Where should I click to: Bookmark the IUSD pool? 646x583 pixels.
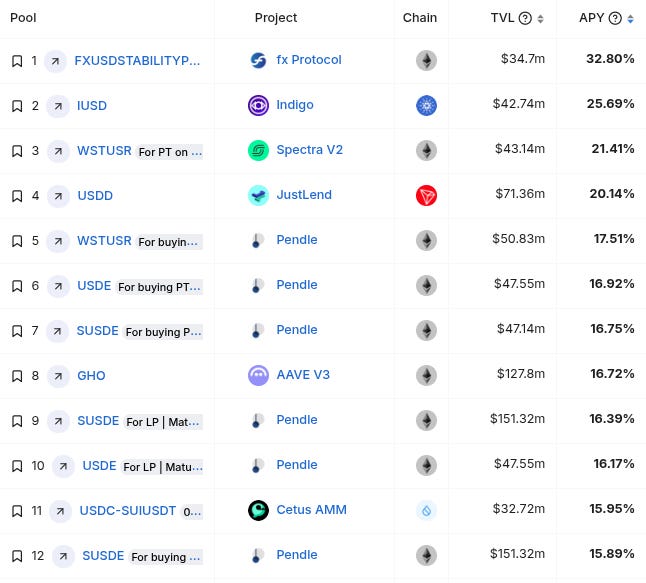click(17, 106)
